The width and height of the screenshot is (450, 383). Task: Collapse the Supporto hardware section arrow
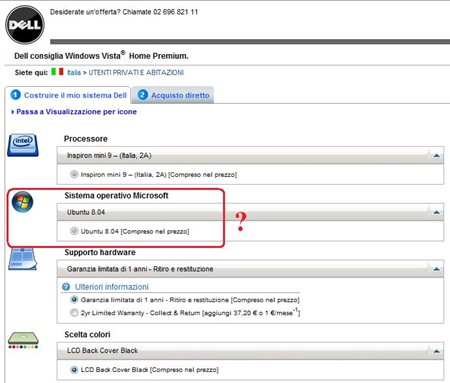click(x=436, y=269)
